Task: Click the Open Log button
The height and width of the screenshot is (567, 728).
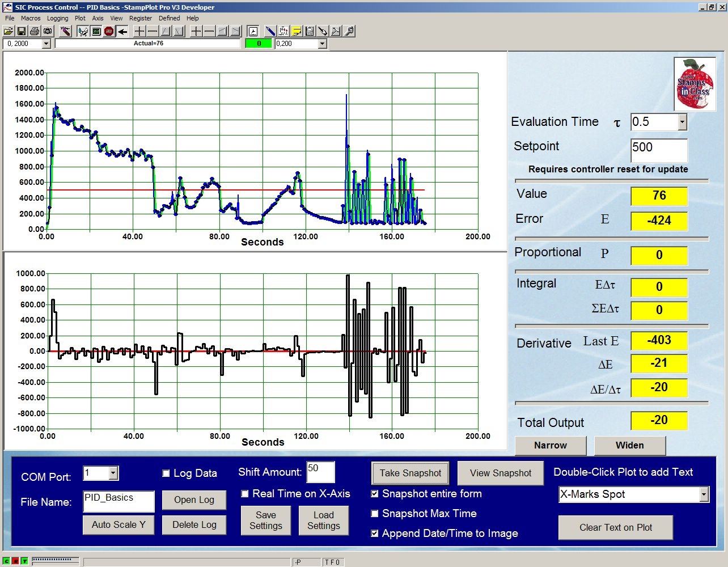Action: (194, 500)
